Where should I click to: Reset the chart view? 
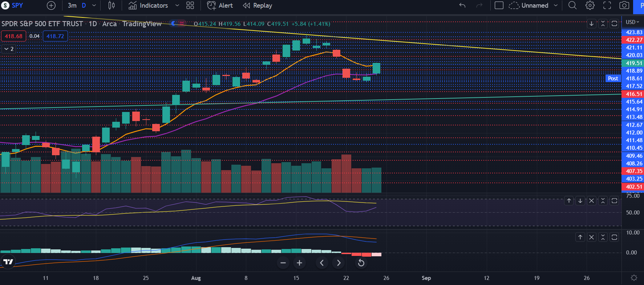[361, 263]
